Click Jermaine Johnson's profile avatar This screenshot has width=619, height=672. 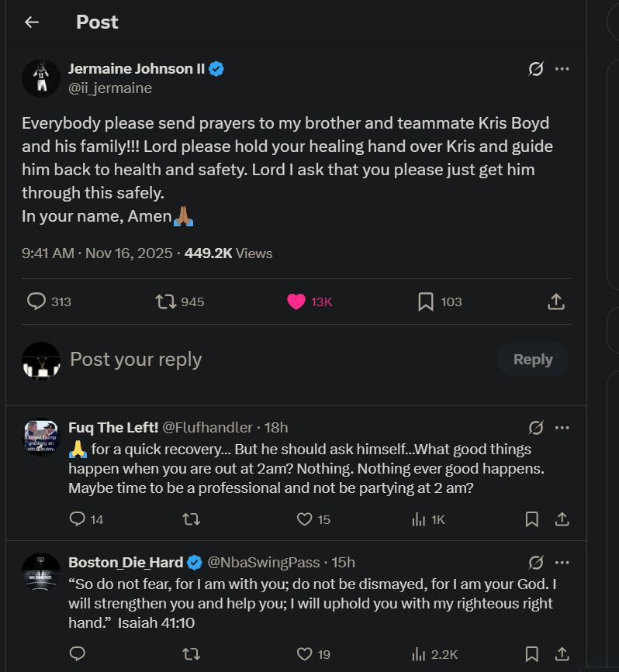click(x=41, y=78)
